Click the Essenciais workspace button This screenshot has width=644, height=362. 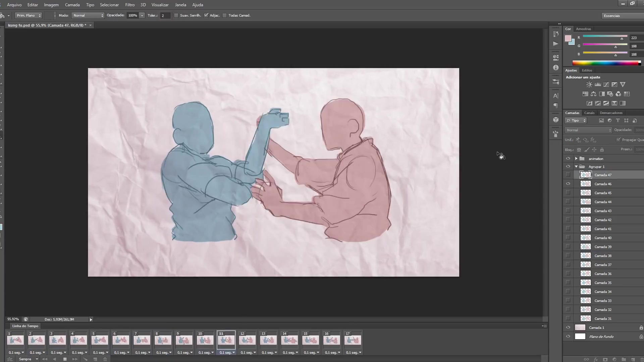612,15
